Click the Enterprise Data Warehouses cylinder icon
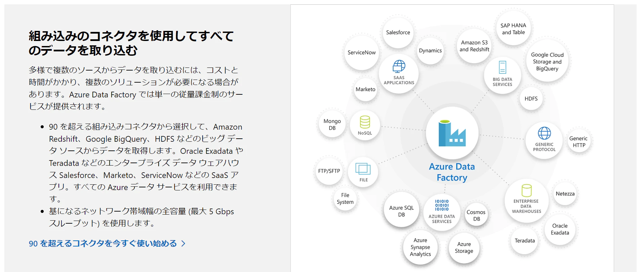This screenshot has width=644, height=272. click(x=526, y=190)
